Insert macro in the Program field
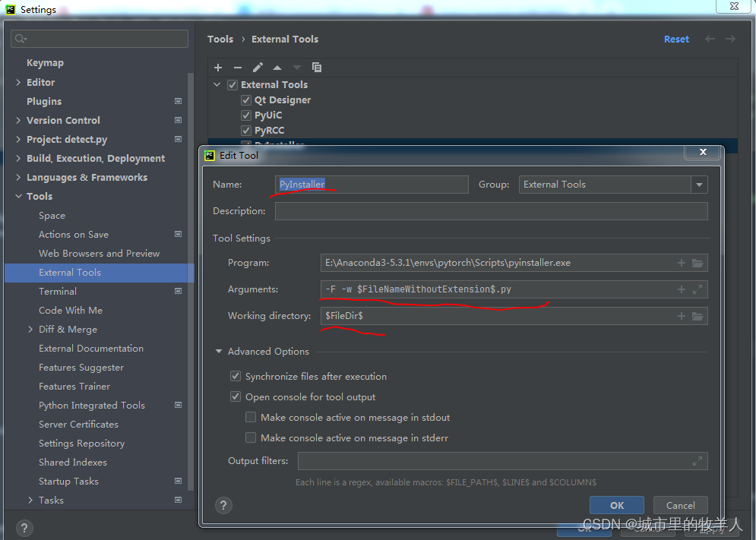The height and width of the screenshot is (540, 756). coord(682,263)
